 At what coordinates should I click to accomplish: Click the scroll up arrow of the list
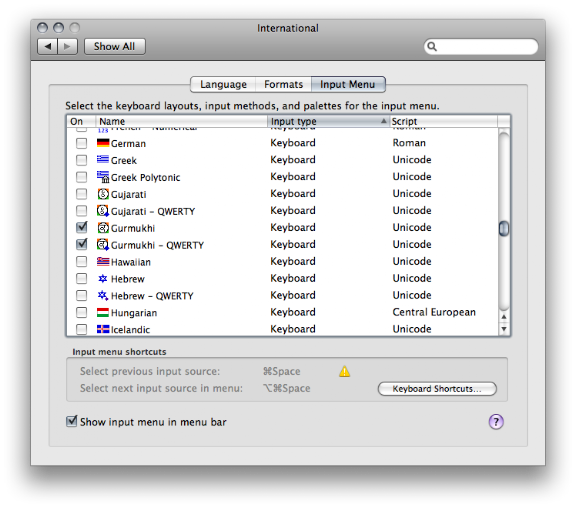click(504, 317)
